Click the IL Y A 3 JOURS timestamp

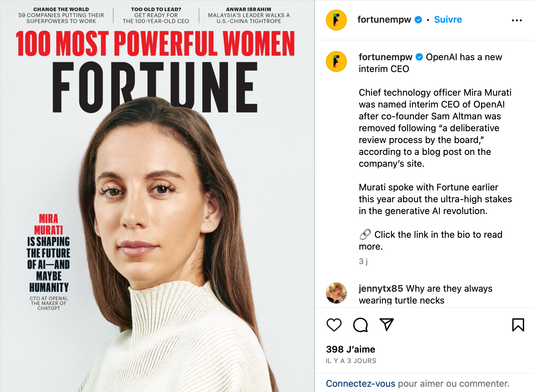[351, 360]
